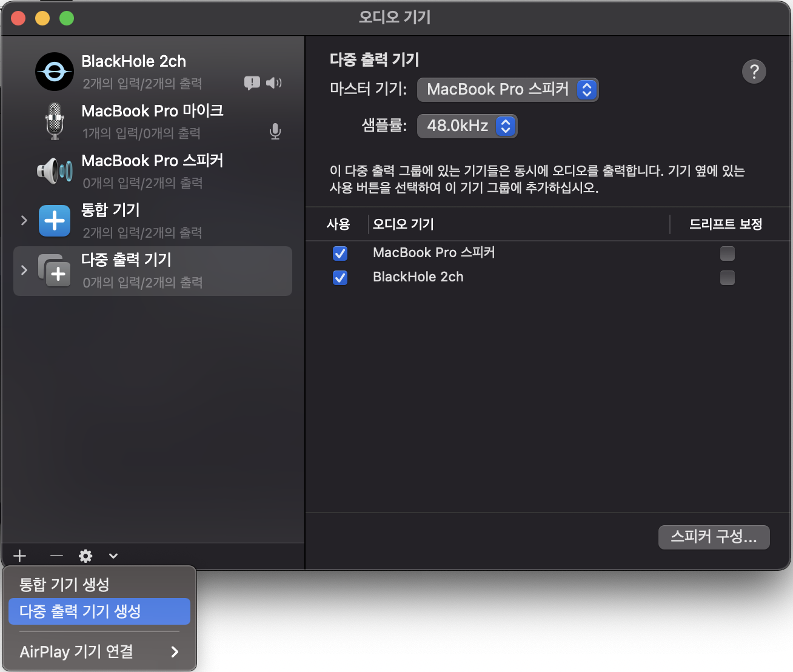Viewport: 793px width, 672px height.
Task: Select the 통합 기기 row in the sidebar
Action: (x=153, y=221)
